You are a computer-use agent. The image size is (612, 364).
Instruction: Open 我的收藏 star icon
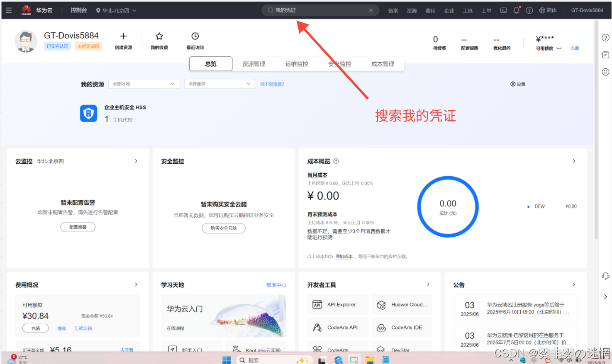pyautogui.click(x=159, y=36)
